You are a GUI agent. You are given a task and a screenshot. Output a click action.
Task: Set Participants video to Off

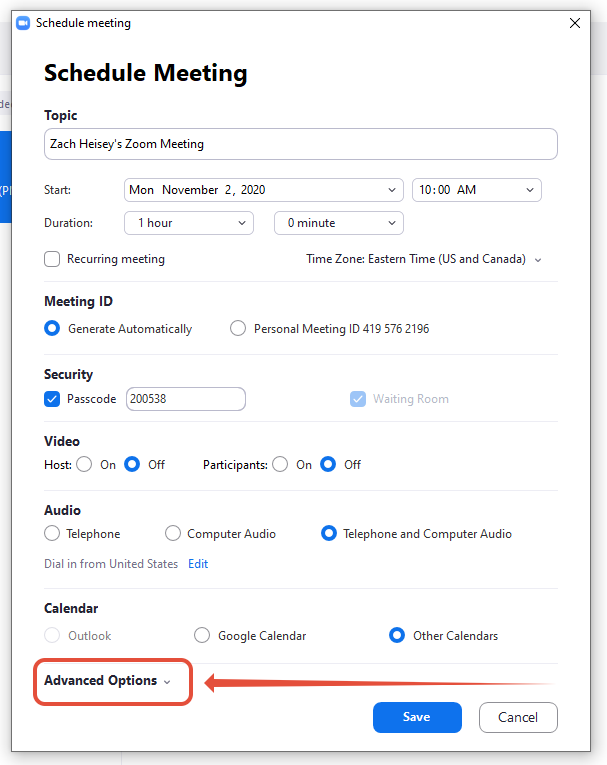[x=328, y=464]
